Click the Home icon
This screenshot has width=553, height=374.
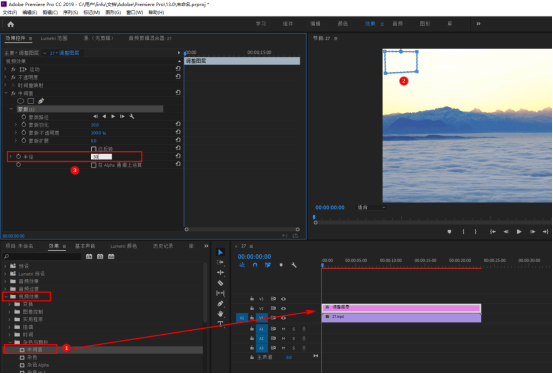pos(11,24)
